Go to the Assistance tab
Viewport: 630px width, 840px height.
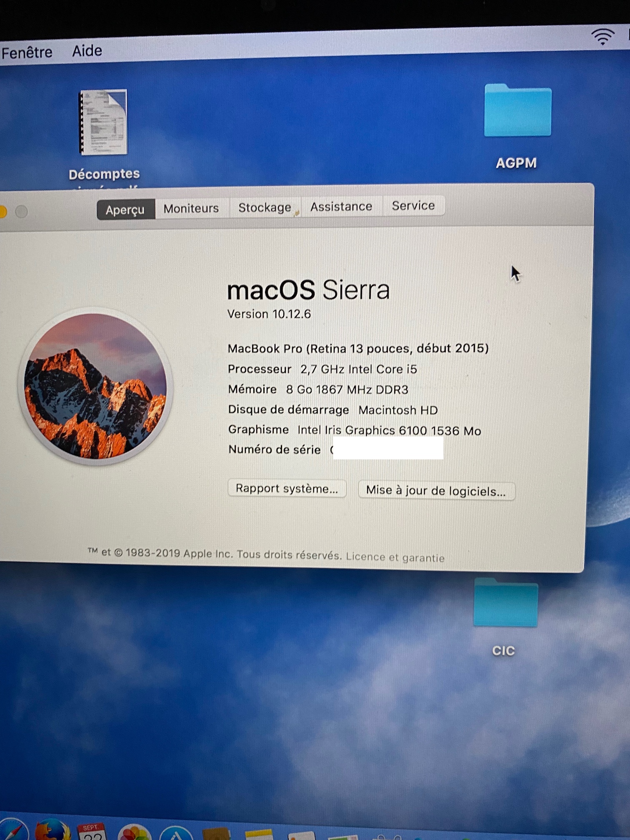click(341, 206)
